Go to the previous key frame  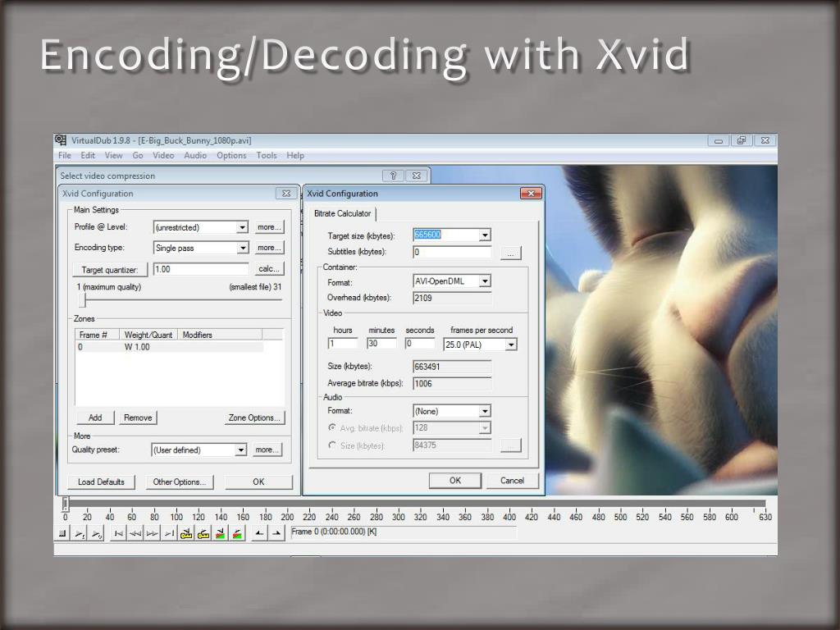(x=186, y=533)
